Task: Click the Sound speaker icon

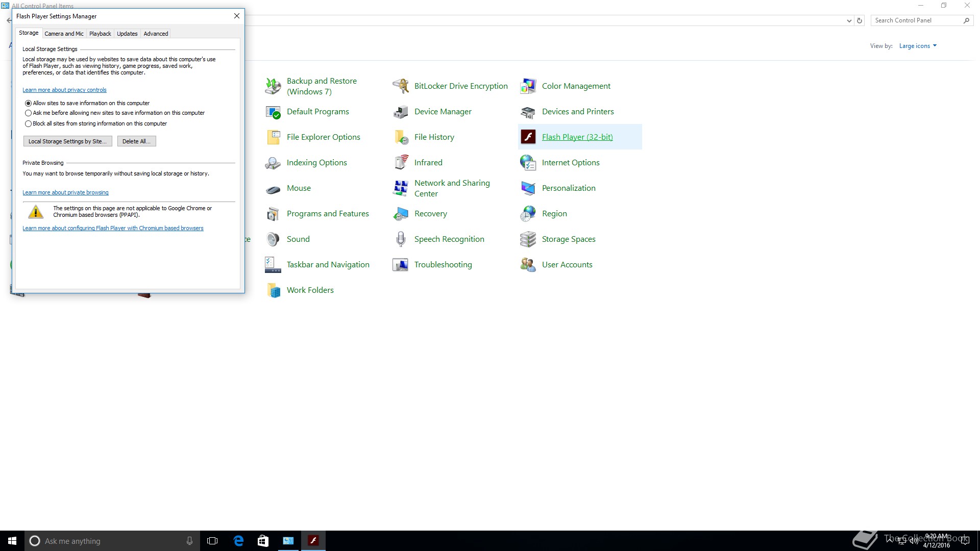Action: (273, 239)
